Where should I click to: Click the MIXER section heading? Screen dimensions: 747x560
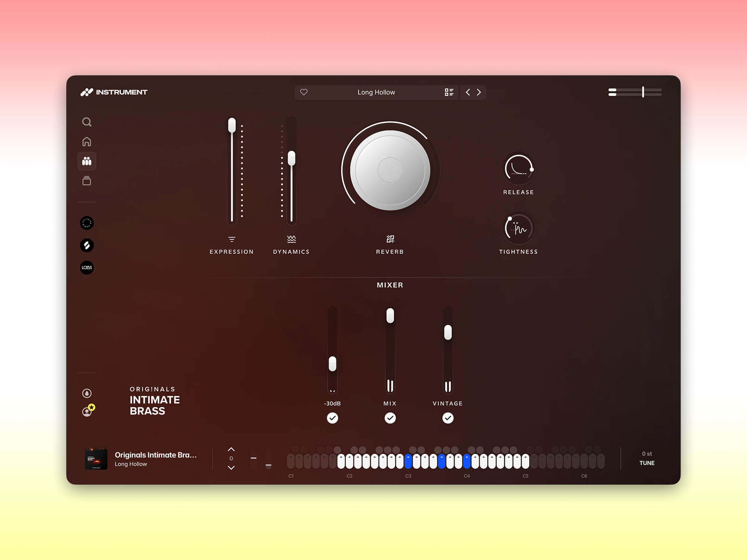tap(390, 285)
